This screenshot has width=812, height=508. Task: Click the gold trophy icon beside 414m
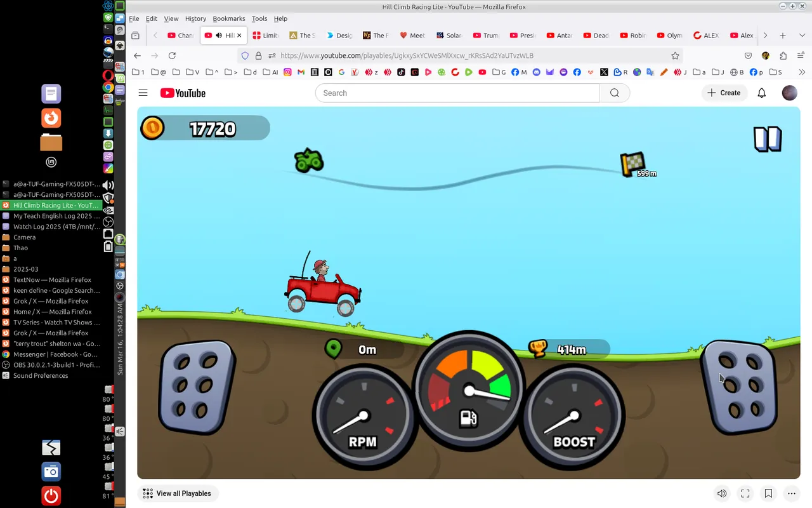[x=538, y=349]
